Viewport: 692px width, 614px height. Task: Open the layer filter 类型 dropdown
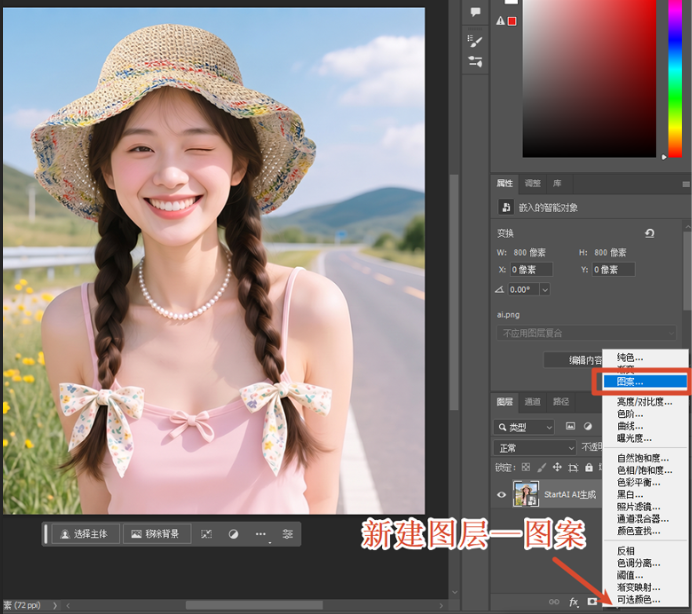click(524, 427)
